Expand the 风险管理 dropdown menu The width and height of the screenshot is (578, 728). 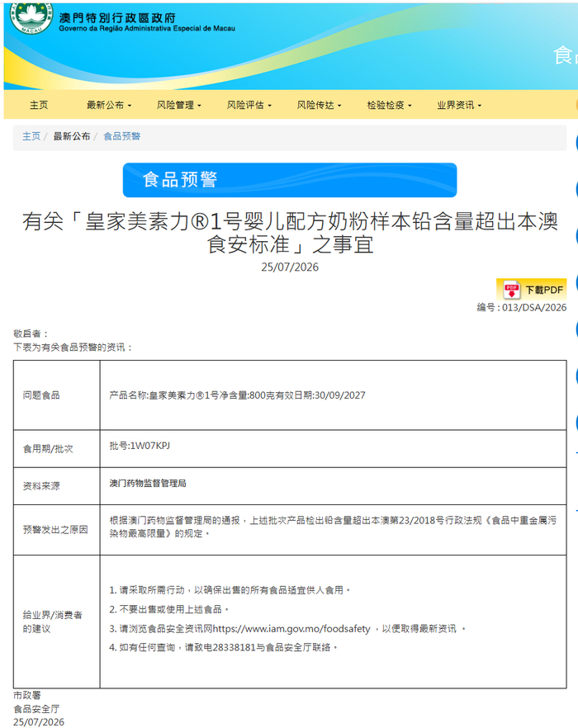[x=179, y=105]
